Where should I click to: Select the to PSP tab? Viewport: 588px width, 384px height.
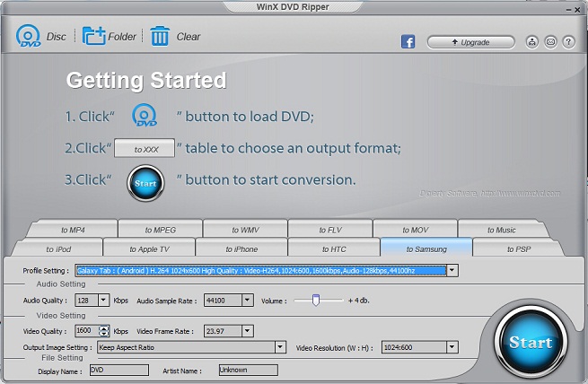[519, 249]
